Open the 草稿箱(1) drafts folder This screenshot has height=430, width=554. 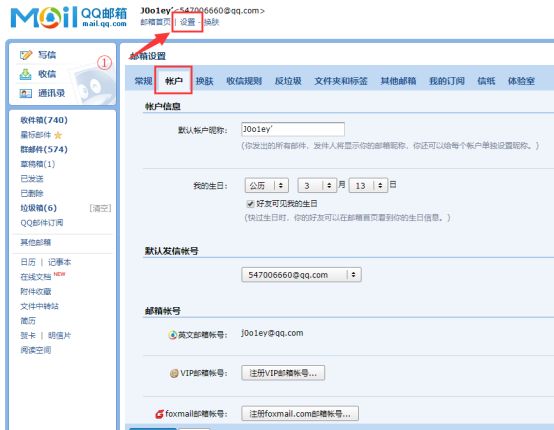(38, 164)
